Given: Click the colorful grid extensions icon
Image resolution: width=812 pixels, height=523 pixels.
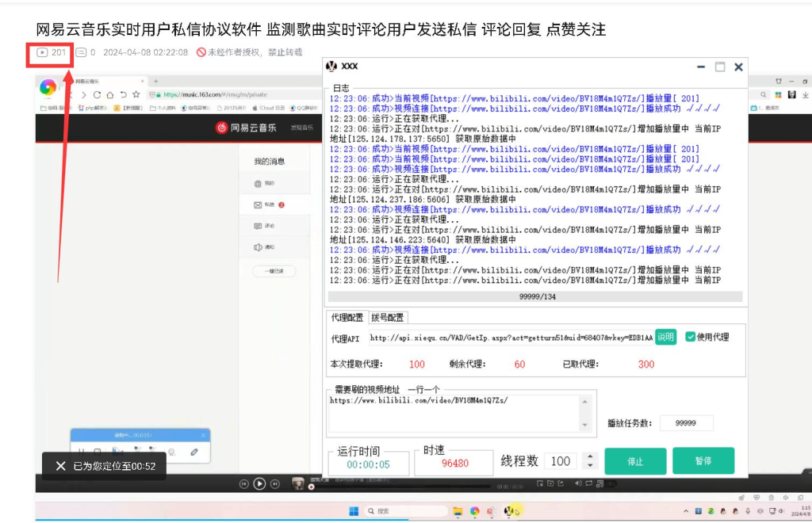Looking at the screenshot, I should (778, 94).
